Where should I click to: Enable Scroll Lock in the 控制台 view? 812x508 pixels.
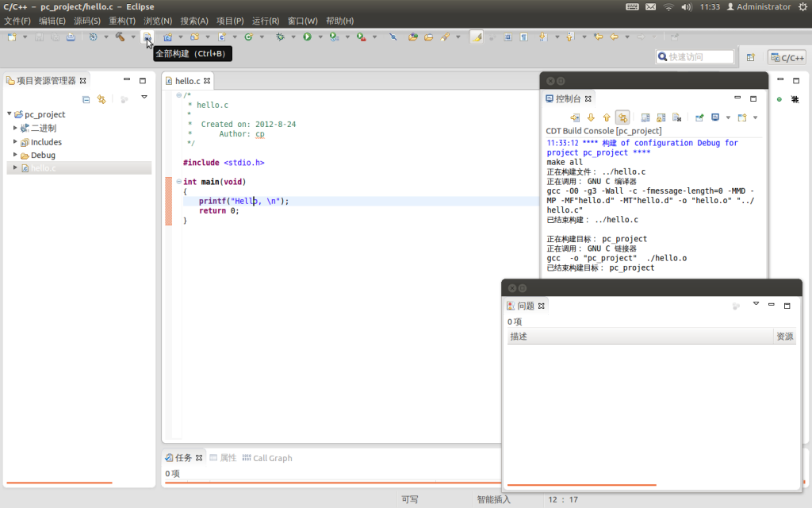pyautogui.click(x=661, y=117)
